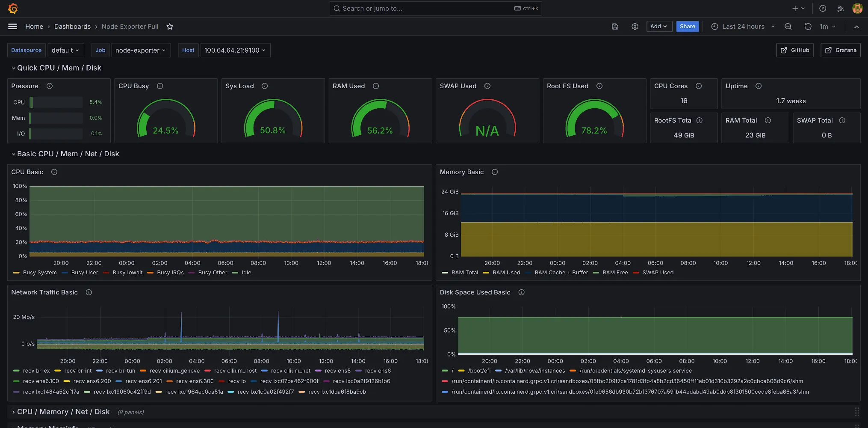
Task: Open the Add panel menu
Action: click(659, 26)
